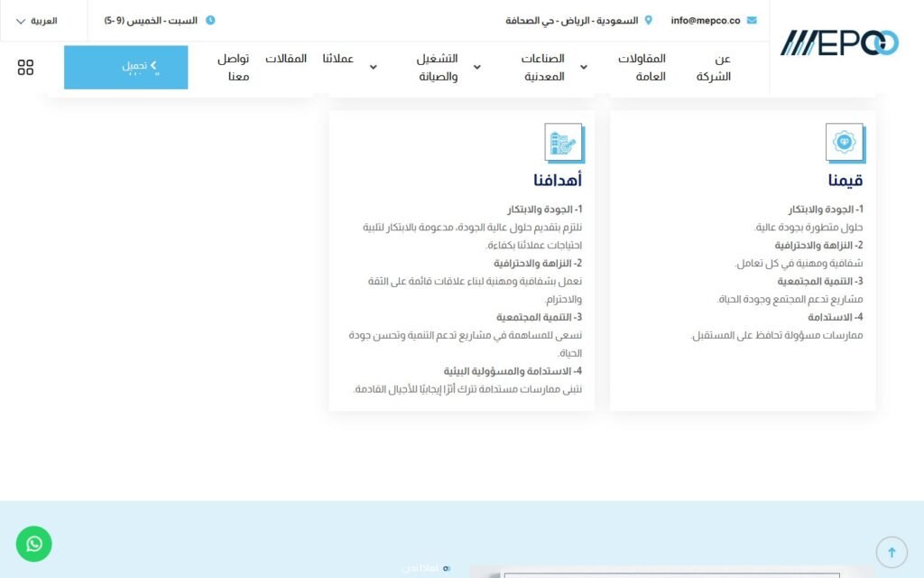Expand the الصناعات المعدنية submenu arrow

[x=477, y=67]
